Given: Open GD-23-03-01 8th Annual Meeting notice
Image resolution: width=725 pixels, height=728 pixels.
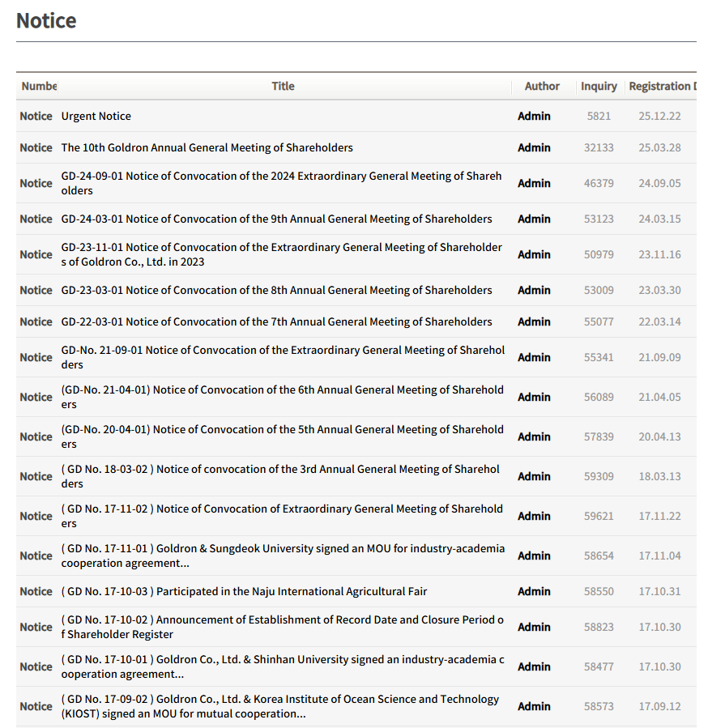Looking at the screenshot, I should coord(276,290).
